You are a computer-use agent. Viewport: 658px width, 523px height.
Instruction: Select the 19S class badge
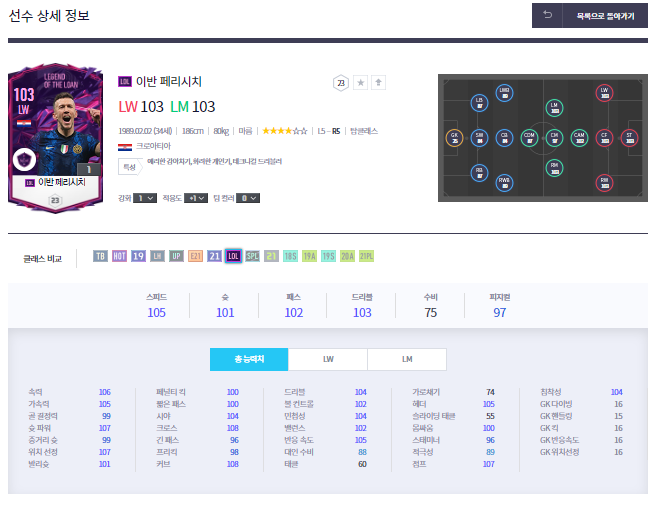(329, 256)
